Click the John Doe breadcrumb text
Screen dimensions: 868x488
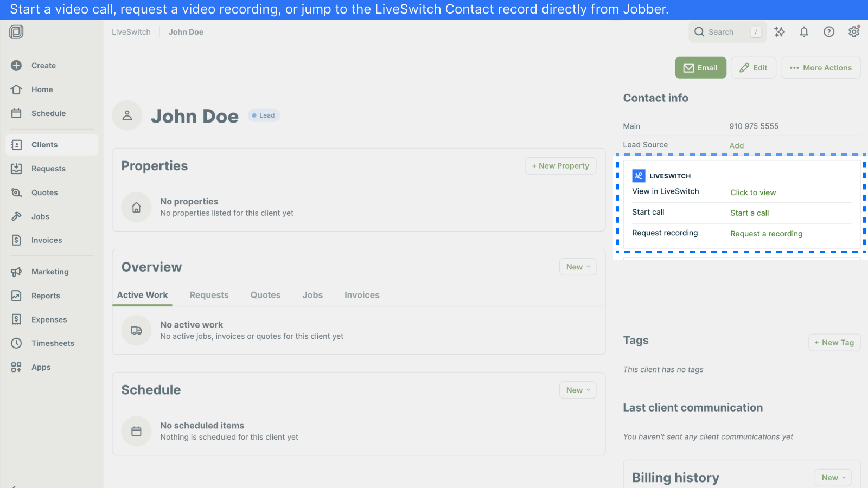pos(186,32)
